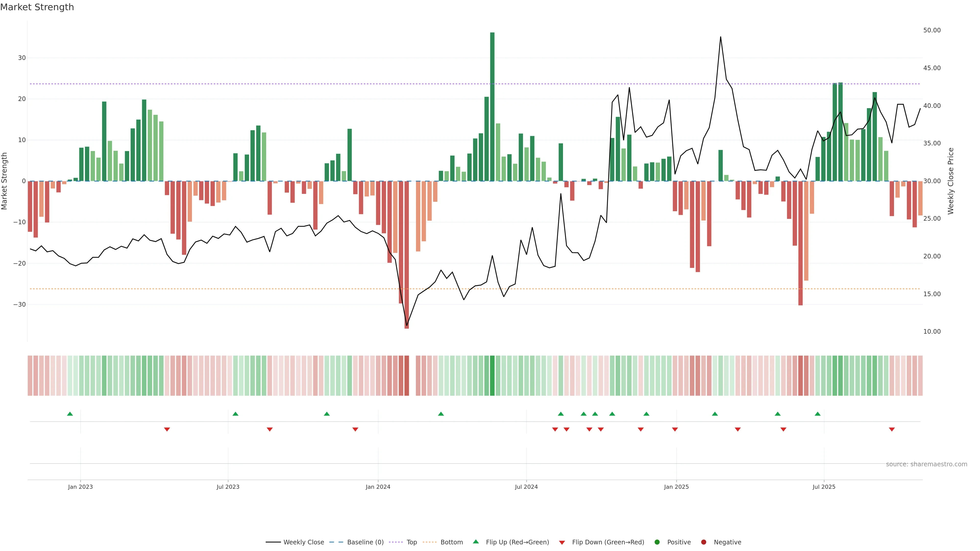The width and height of the screenshot is (980, 551).
Task: Click the deepest red bar in early 2024
Action: 407,255
